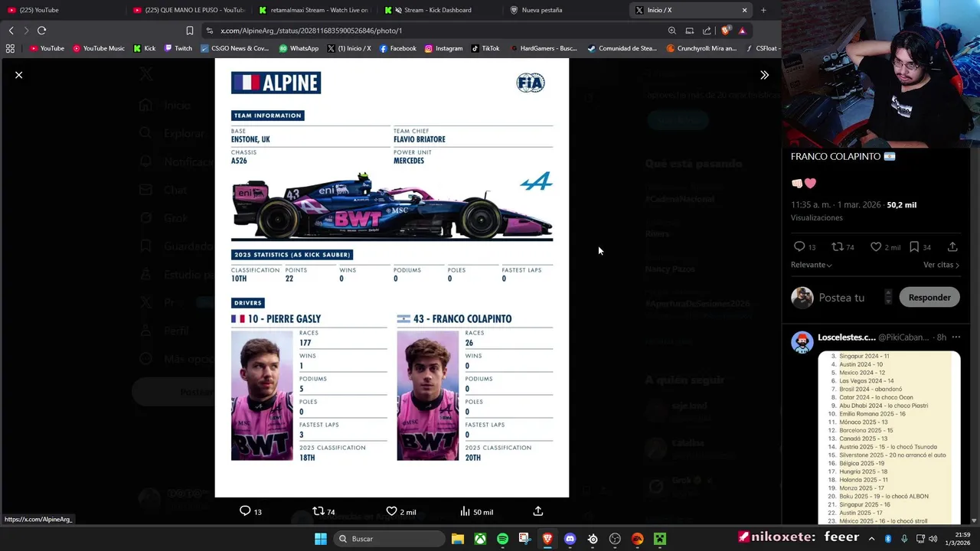Close the photo viewer with the X
Viewport: 980px width, 551px height.
pos(19,75)
